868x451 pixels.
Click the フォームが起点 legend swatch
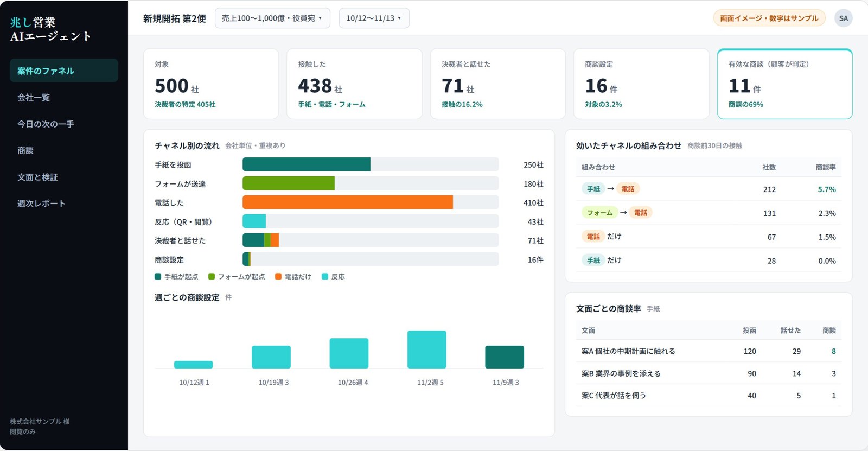click(x=212, y=276)
